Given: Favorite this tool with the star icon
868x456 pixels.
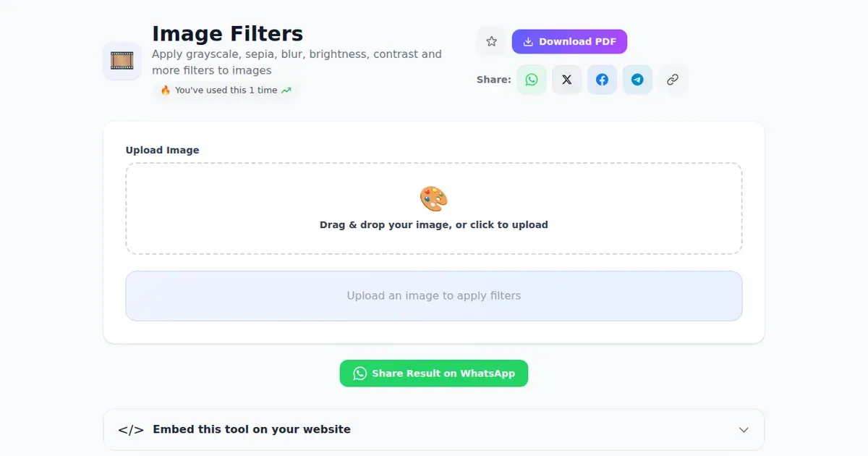Looking at the screenshot, I should click(x=492, y=41).
